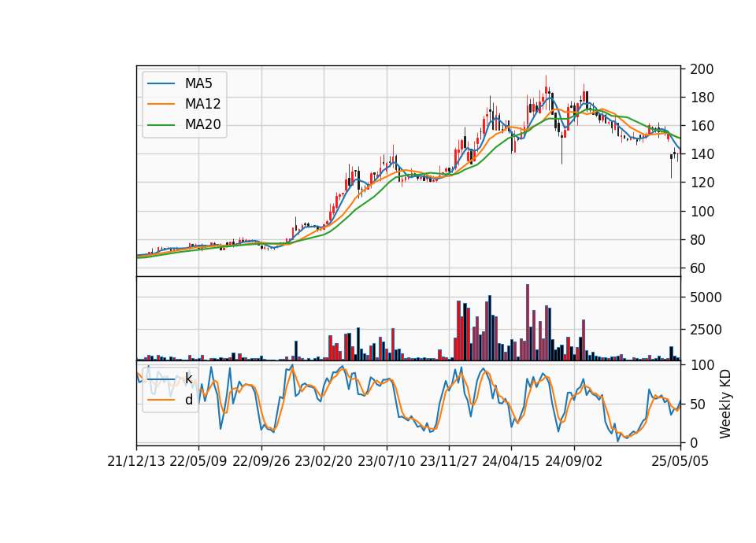Click the 80 price axis label
Image resolution: width=756 pixels, height=543 pixels.
pos(699,239)
